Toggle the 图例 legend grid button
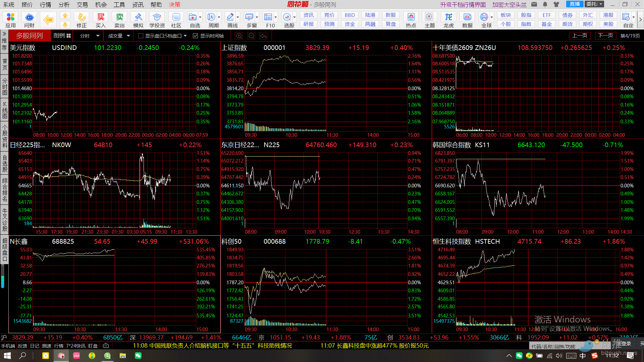This screenshot has height=362, width=644. click(x=62, y=36)
